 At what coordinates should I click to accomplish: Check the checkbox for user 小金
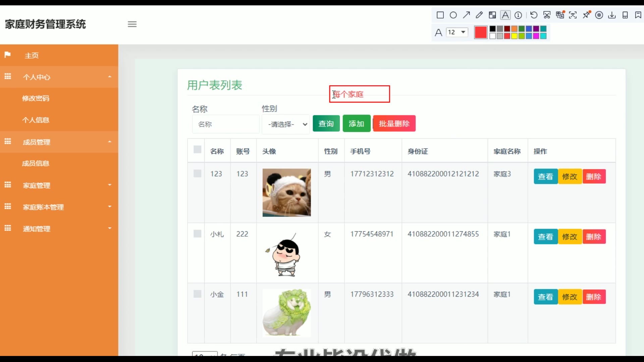(x=198, y=294)
